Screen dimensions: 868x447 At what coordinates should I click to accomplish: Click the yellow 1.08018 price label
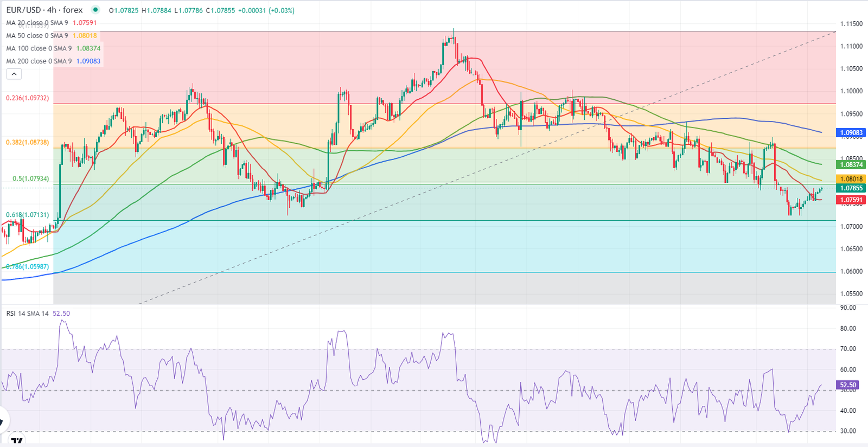pos(851,179)
